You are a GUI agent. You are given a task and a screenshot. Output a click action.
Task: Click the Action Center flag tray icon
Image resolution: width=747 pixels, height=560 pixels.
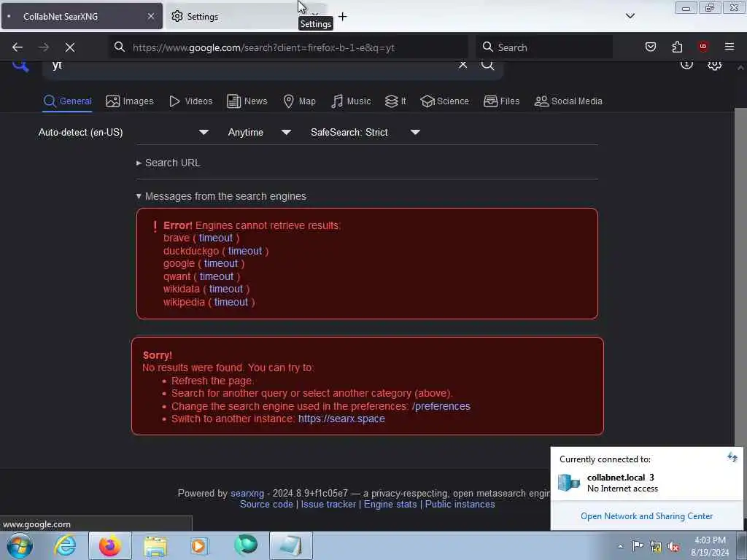click(x=638, y=545)
